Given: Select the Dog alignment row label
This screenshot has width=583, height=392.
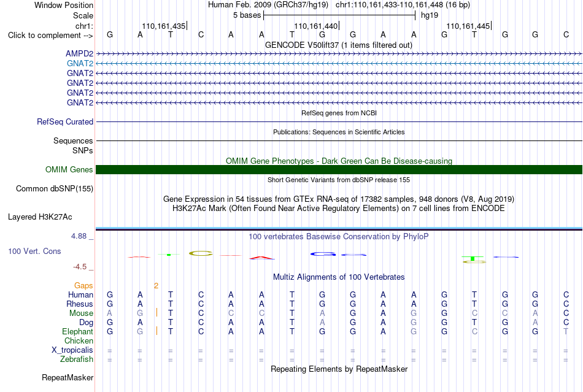Looking at the screenshot, I should pos(86,323).
